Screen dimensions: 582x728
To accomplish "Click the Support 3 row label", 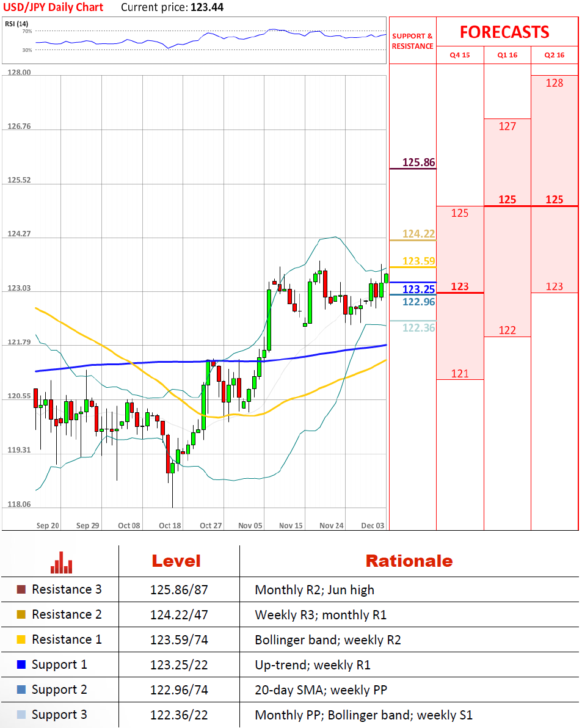I will pyautogui.click(x=59, y=715).
